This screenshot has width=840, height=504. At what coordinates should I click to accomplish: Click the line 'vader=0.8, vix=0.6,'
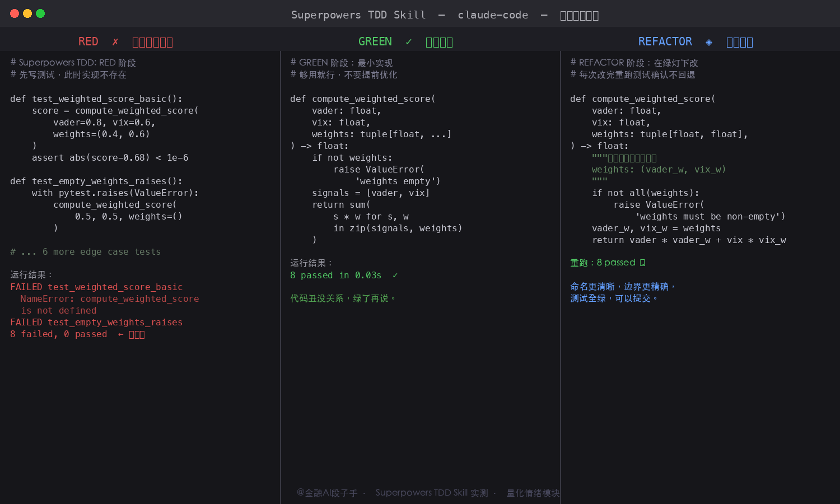coord(104,123)
